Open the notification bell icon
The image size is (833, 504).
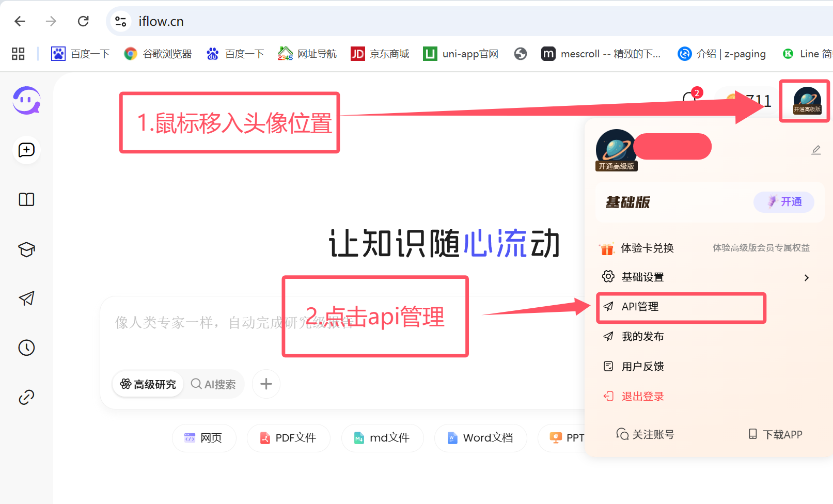[x=689, y=99]
